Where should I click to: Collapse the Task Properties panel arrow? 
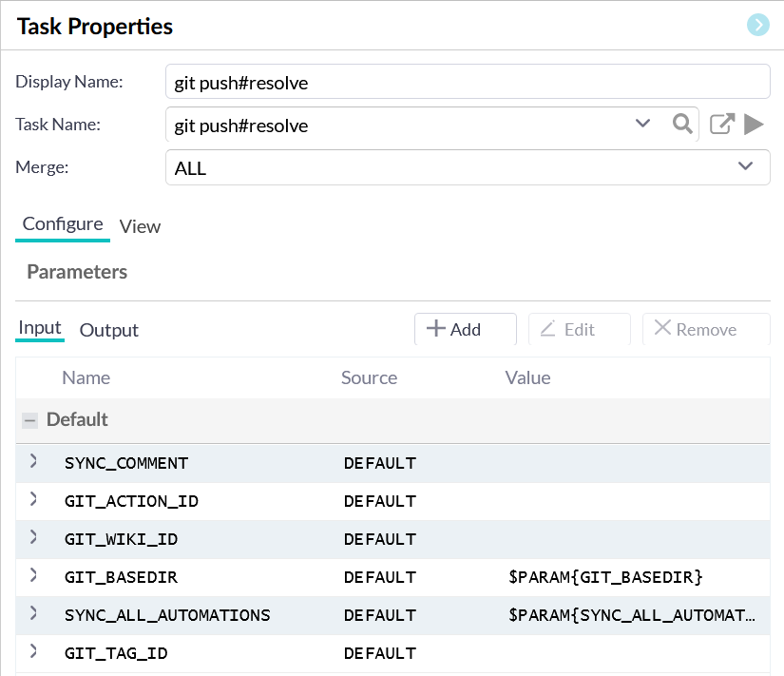tap(757, 26)
